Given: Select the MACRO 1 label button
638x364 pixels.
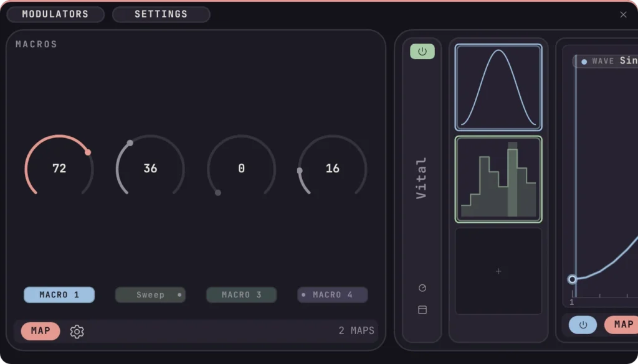Looking at the screenshot, I should pyautogui.click(x=59, y=295).
